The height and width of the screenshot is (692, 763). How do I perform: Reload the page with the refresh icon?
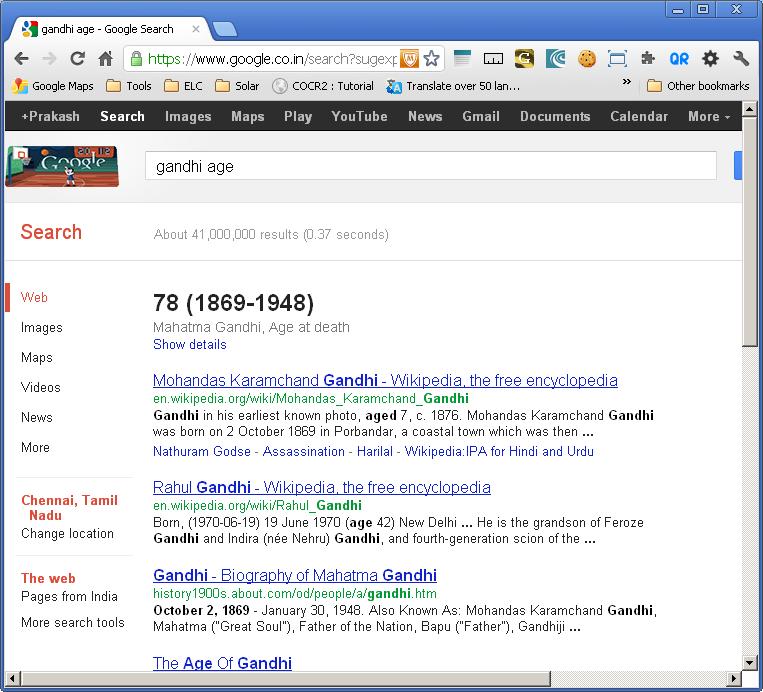[77, 59]
